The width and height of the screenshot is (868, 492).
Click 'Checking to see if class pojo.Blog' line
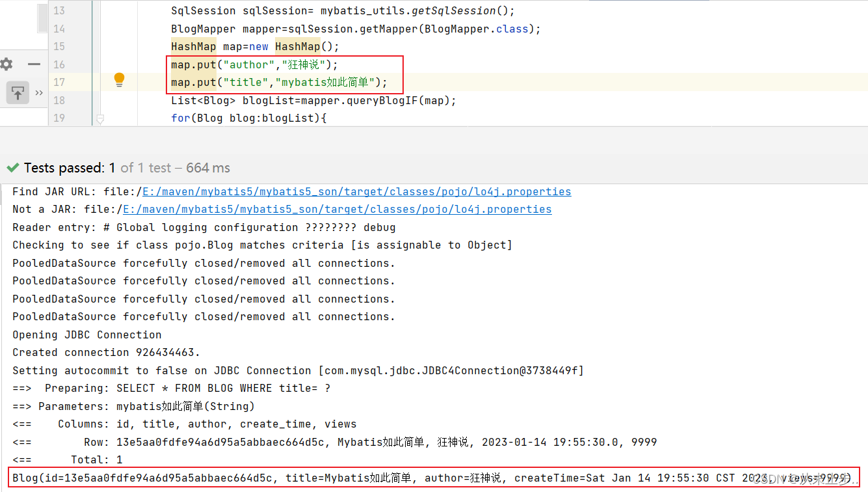(x=263, y=245)
